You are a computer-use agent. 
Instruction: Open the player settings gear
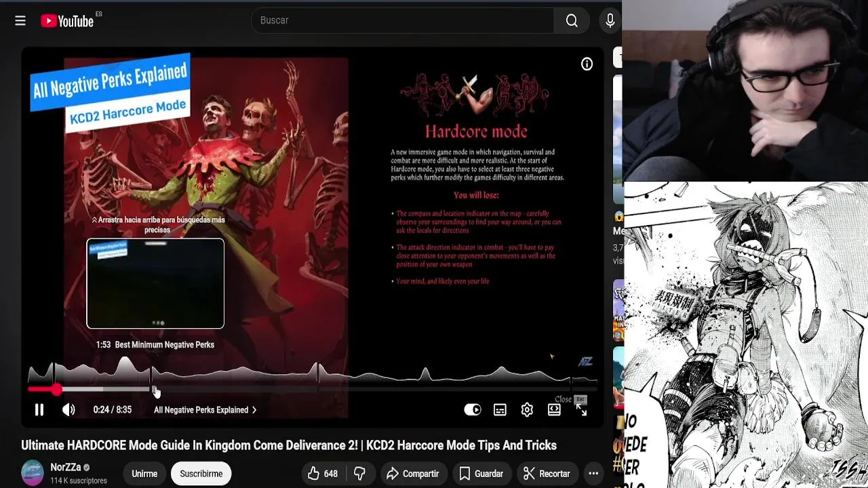[x=527, y=409]
